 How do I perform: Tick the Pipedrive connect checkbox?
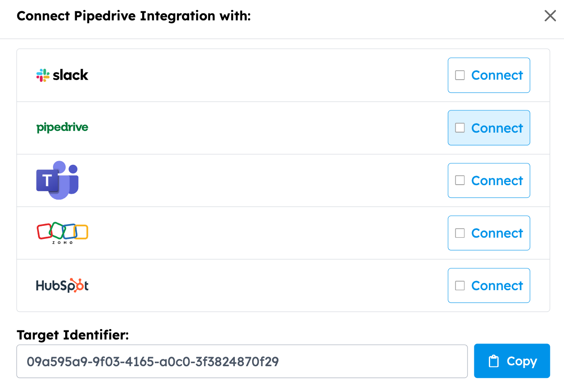coord(460,128)
